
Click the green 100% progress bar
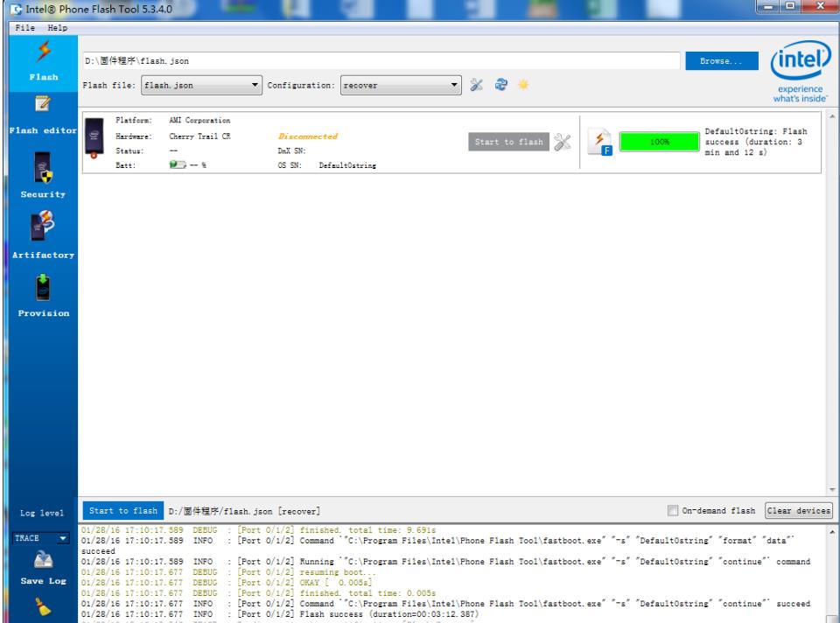click(660, 142)
